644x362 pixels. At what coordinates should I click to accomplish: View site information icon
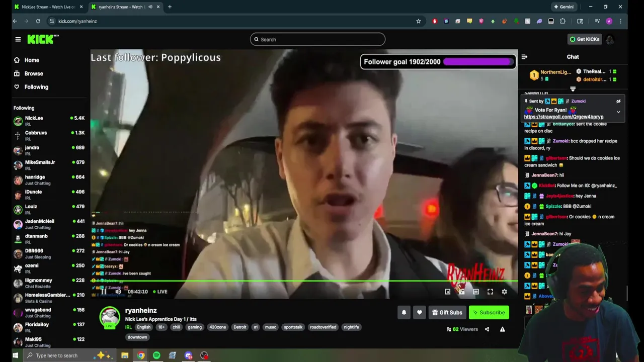click(x=52, y=21)
